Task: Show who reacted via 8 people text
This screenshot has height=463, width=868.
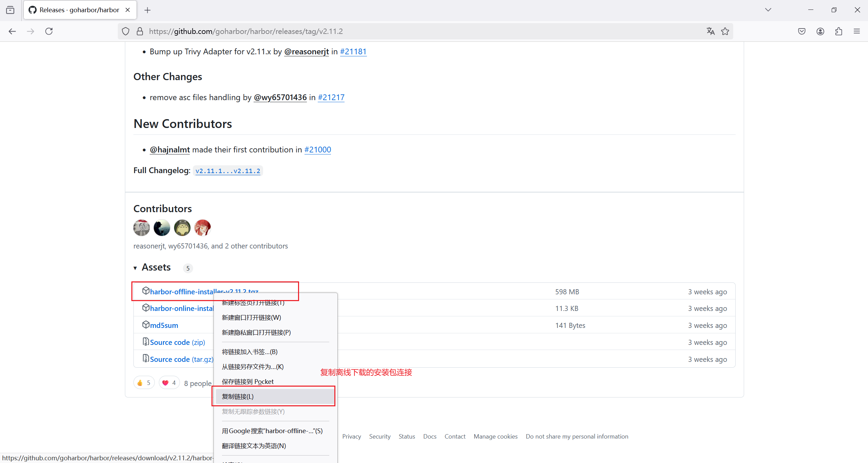Action: (x=198, y=383)
